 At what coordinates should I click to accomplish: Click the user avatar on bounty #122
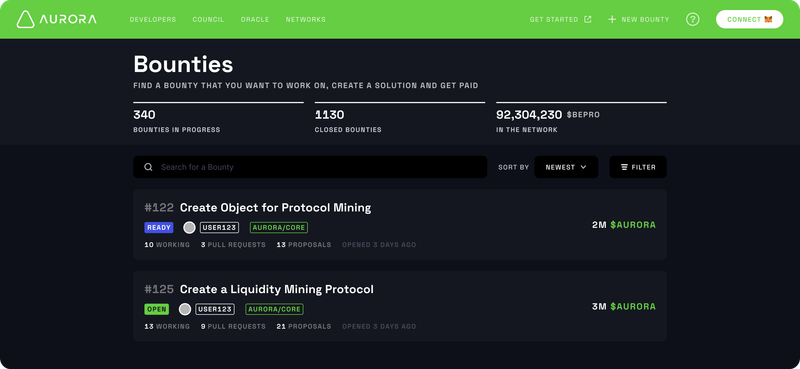click(x=189, y=228)
